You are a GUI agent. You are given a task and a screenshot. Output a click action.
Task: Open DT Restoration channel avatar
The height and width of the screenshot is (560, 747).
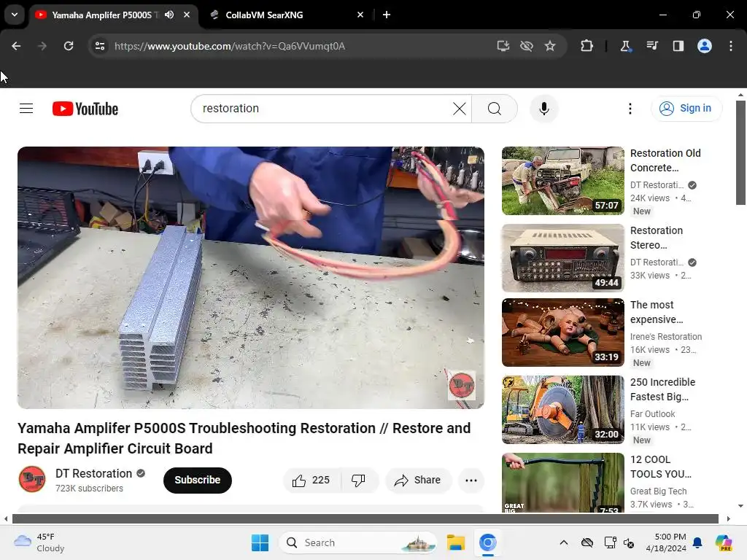click(x=32, y=479)
